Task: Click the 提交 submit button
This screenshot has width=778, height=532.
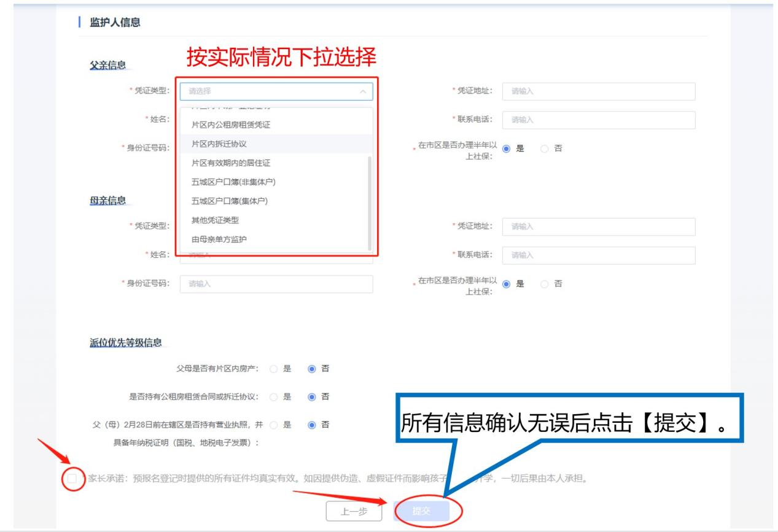Action: [421, 511]
